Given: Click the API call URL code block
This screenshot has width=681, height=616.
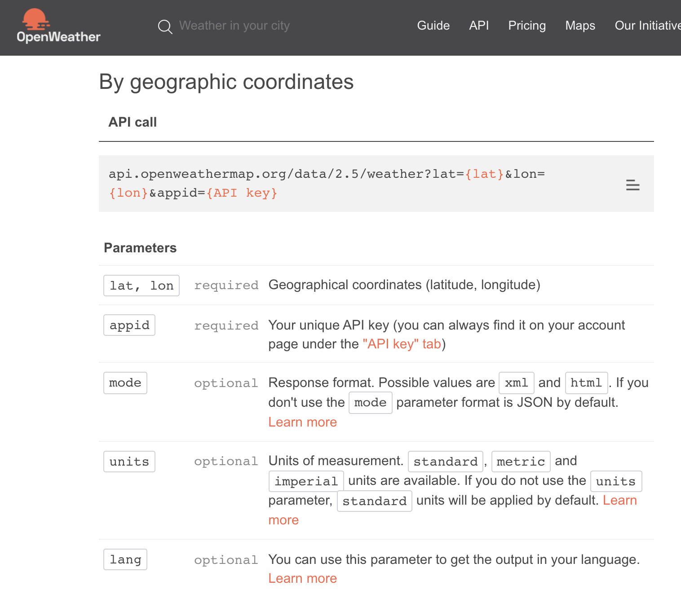Looking at the screenshot, I should [376, 184].
